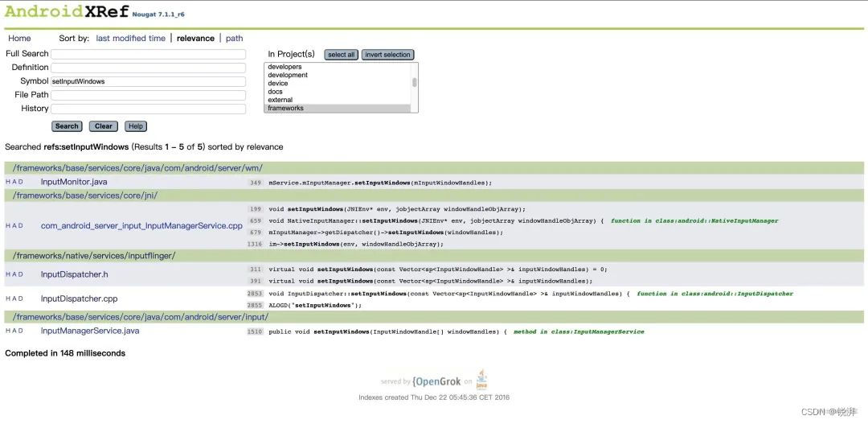Click the invert selection button
Image resolution: width=868 pixels, height=424 pixels.
387,55
